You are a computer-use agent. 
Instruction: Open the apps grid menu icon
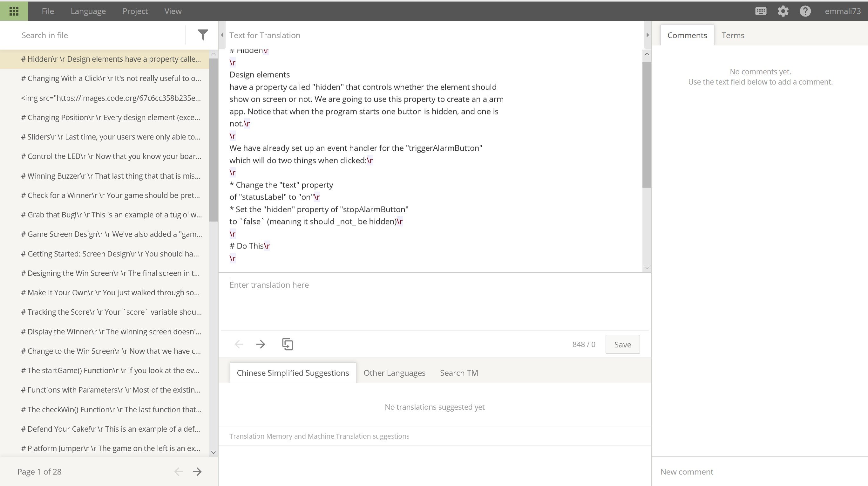(14, 11)
